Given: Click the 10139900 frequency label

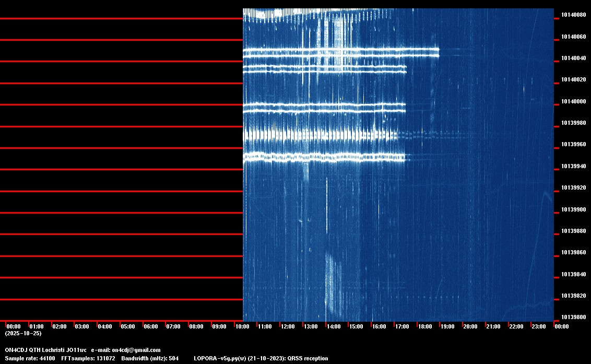Looking at the screenshot, I should tap(574, 210).
